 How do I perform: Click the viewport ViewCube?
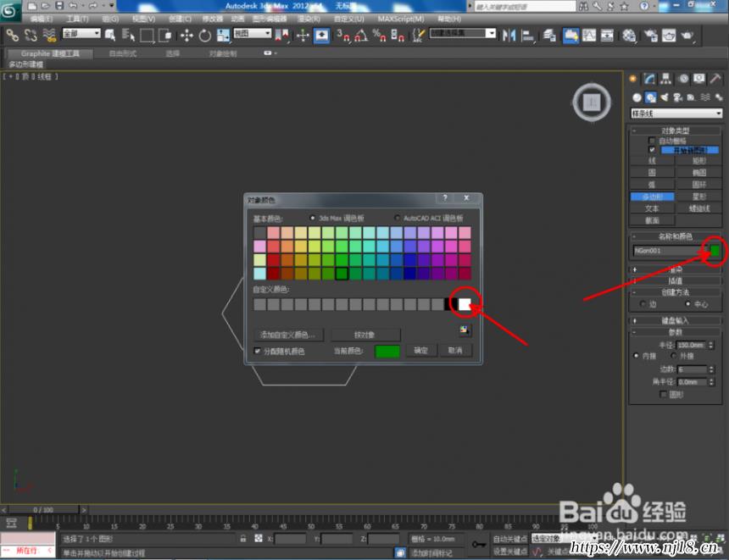592,103
